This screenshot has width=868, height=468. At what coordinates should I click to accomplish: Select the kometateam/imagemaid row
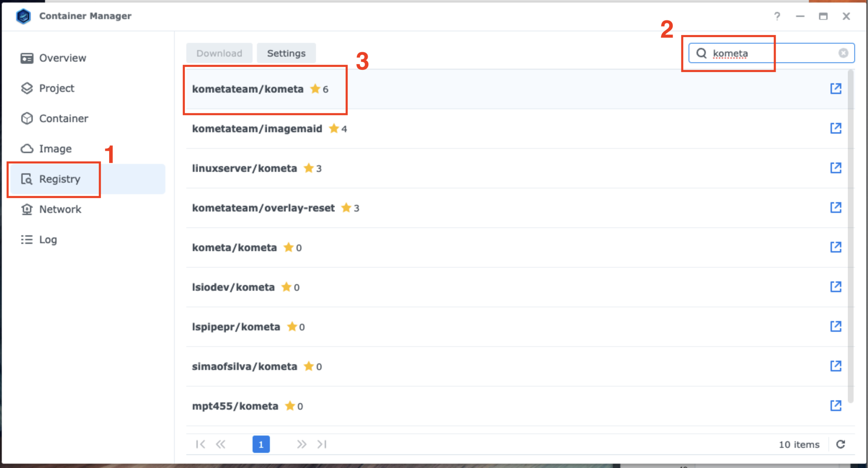[517, 129]
